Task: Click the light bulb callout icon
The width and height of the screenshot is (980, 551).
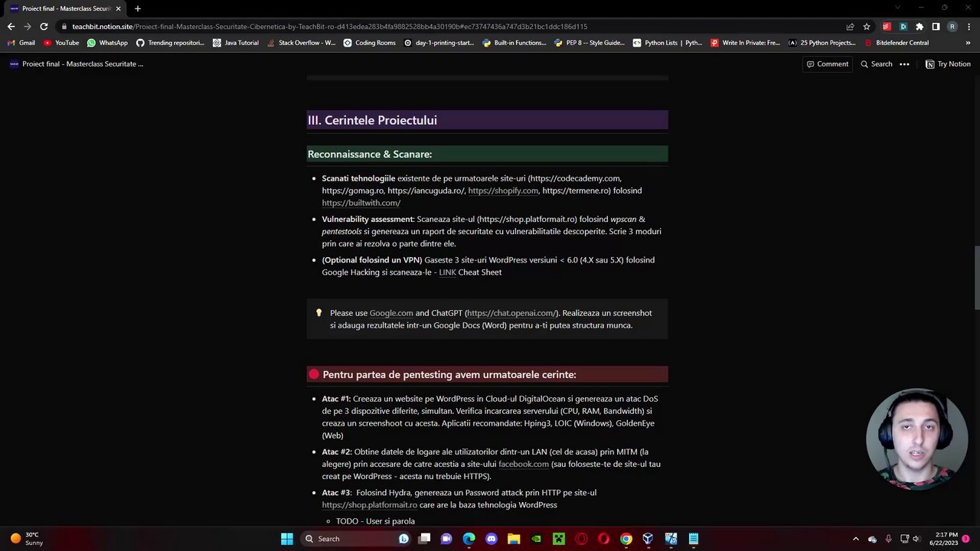Action: tap(318, 313)
